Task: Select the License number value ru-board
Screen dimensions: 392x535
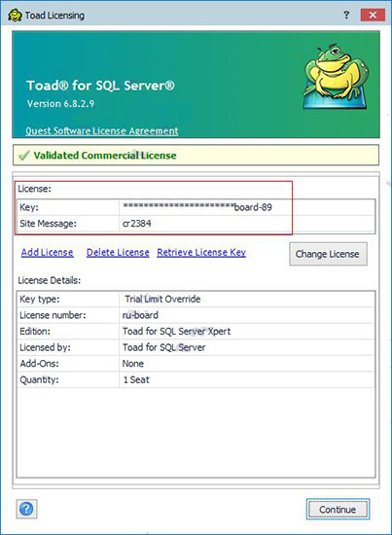Action: [x=140, y=315]
